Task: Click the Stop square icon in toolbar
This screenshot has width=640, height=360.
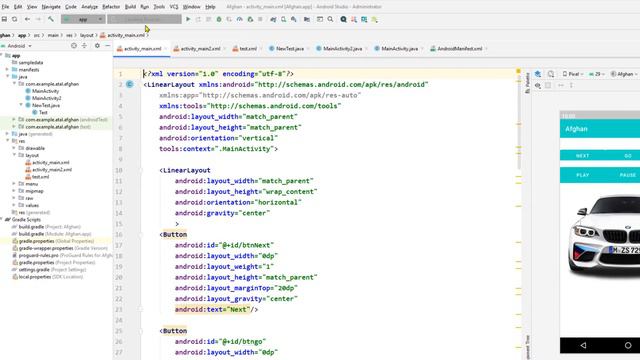Action: tap(260, 19)
